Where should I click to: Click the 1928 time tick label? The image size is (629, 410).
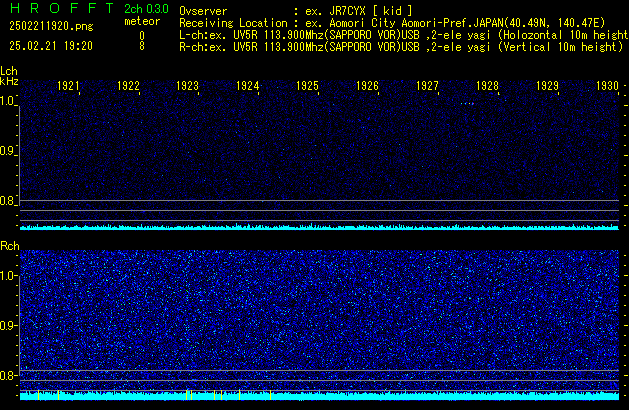pos(487,86)
